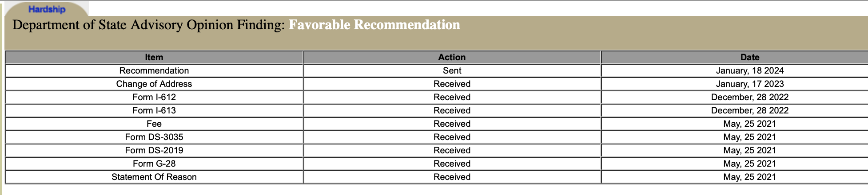This screenshot has width=868, height=195.
Task: Click the Form I-612 item cell
Action: [x=154, y=97]
